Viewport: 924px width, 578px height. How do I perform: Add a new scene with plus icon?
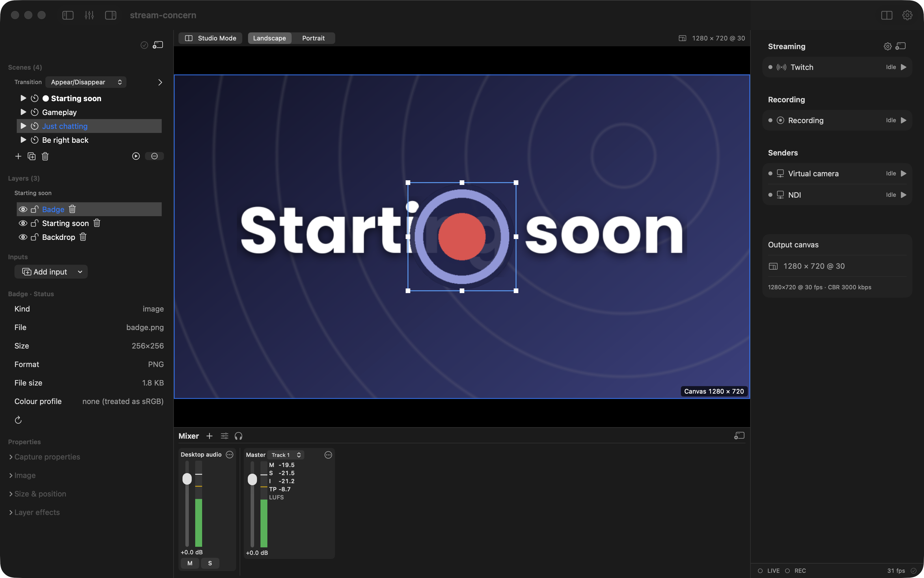click(x=18, y=156)
